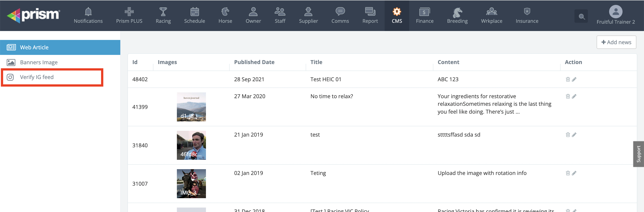
Task: Open the Racing trophy menu
Action: 163,15
